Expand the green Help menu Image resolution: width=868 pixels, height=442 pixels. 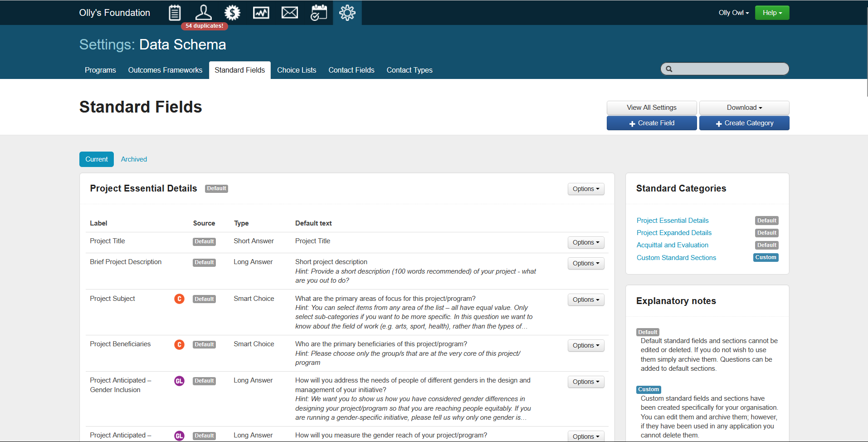tap(772, 13)
